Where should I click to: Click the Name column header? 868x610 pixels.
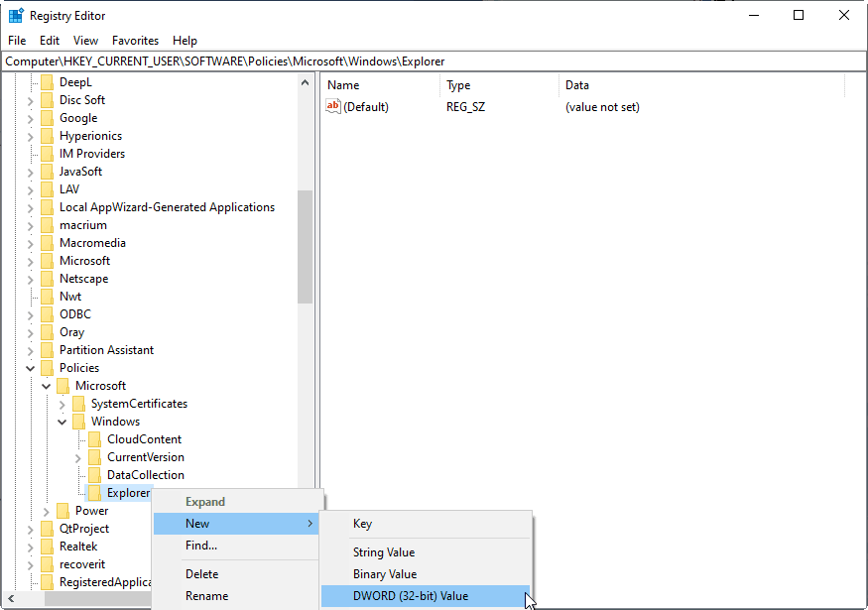(x=381, y=85)
